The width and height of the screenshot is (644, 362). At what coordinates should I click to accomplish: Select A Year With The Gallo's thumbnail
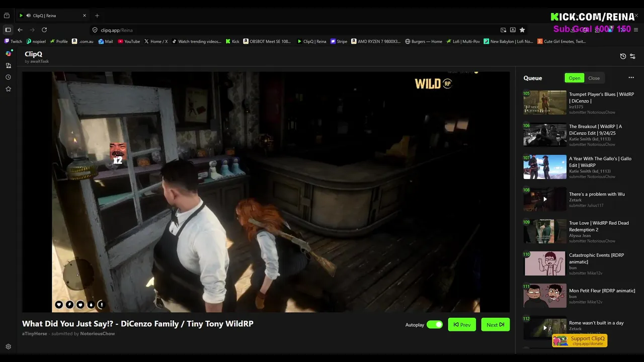pos(545,167)
